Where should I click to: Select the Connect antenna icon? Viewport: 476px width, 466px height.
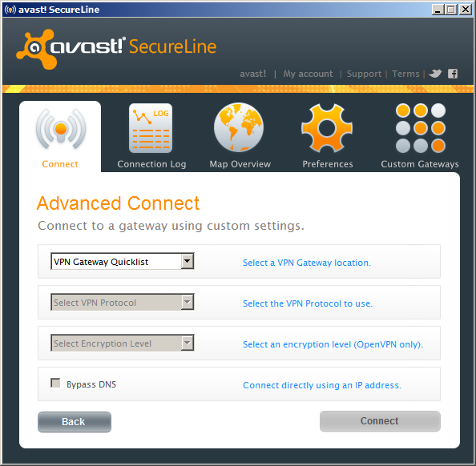pos(61,130)
